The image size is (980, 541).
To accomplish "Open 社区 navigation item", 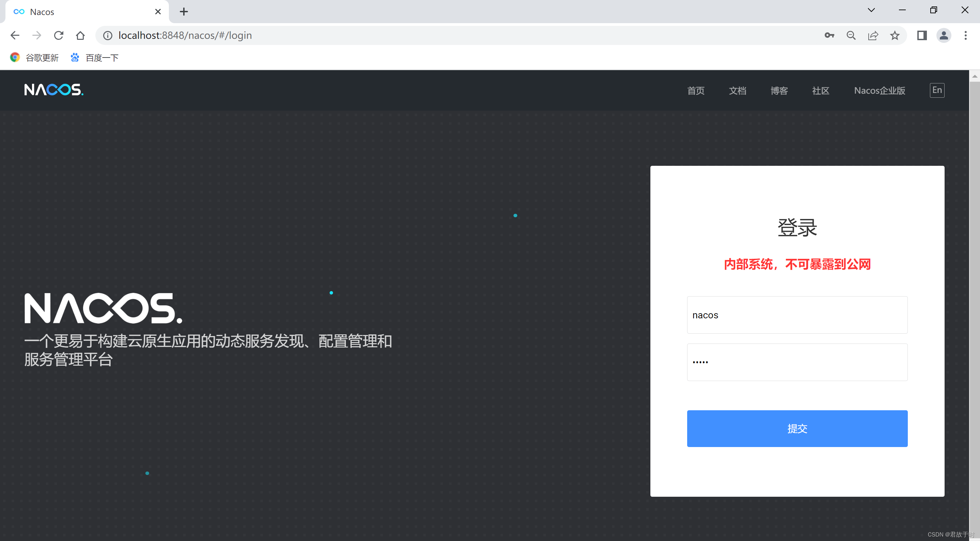I will (821, 91).
